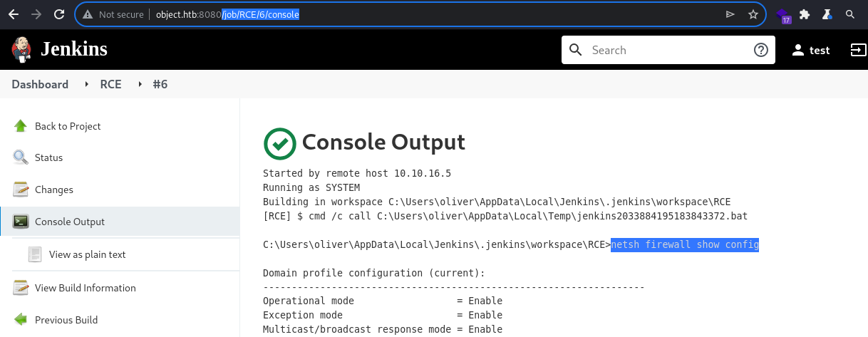Click the log out icon beside test
Screen dimensions: 868x337
coord(857,50)
